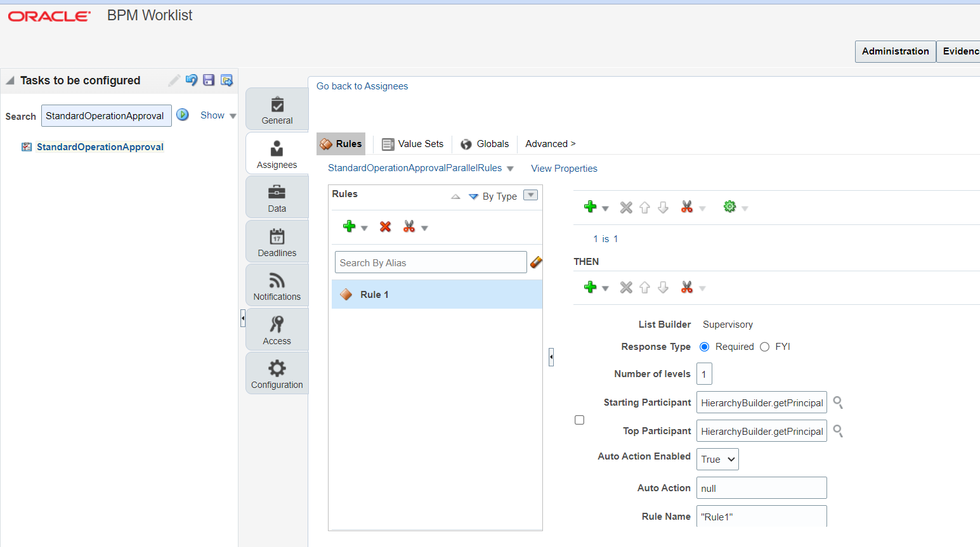Image resolution: width=980 pixels, height=547 pixels.
Task: Move action down in THEN toolbar
Action: pos(663,287)
